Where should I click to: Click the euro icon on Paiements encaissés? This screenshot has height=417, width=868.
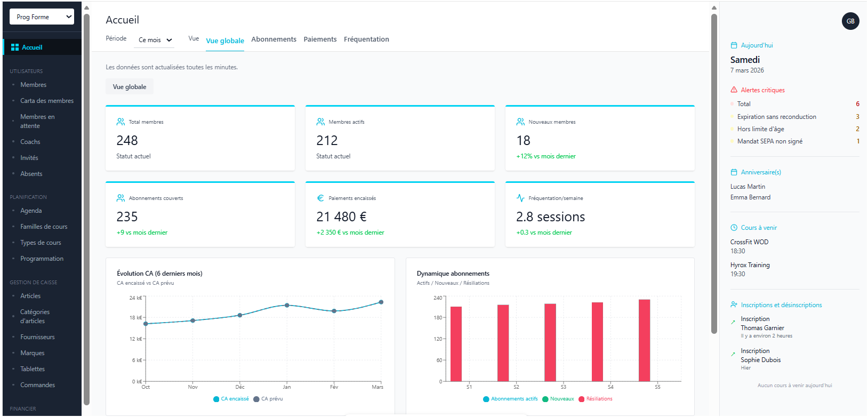point(320,198)
